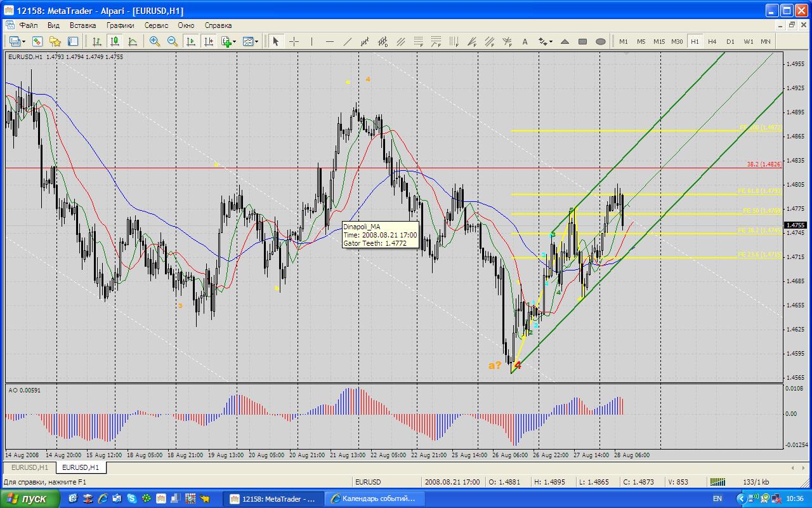Switch timeframe to W1
The height and width of the screenshot is (508, 812).
(749, 41)
